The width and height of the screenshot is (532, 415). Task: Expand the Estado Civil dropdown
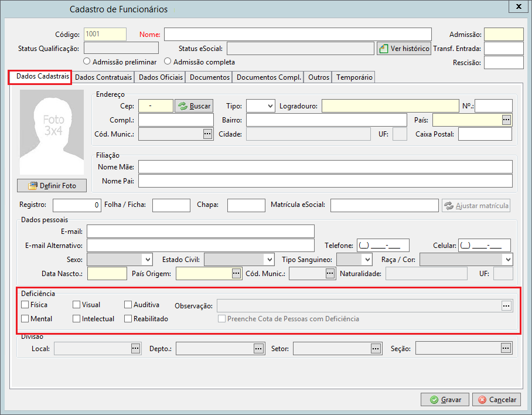pos(239,260)
